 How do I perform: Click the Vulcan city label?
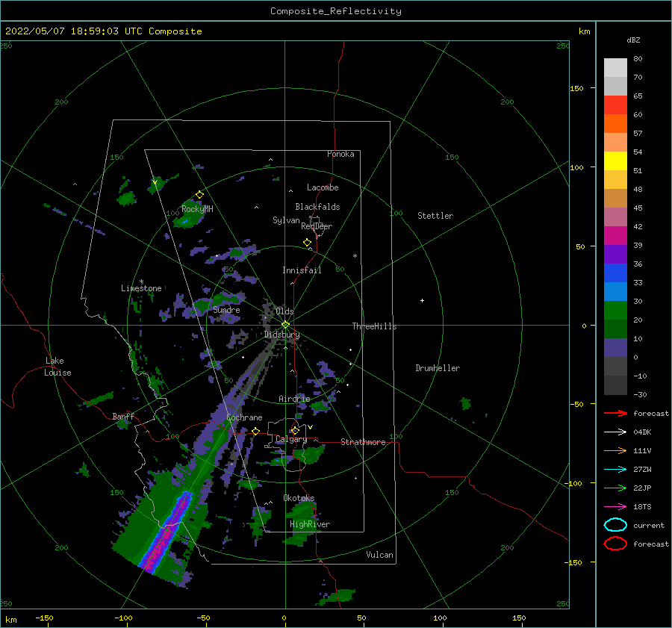(380, 555)
